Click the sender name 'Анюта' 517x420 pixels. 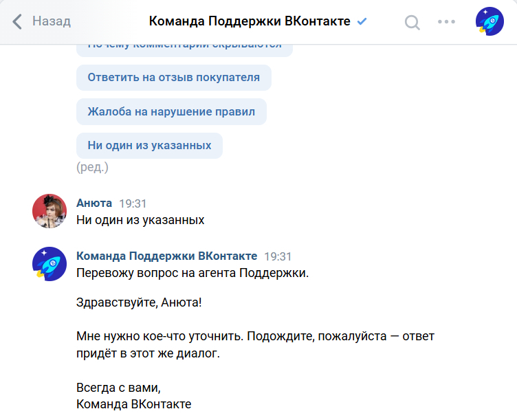[x=94, y=203]
